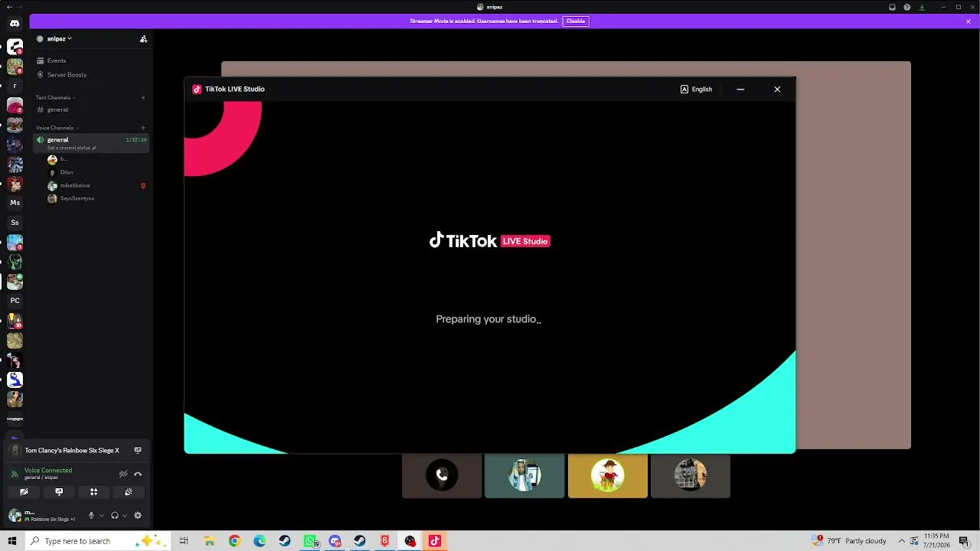Open headphone output options arrow
This screenshot has height=551, width=980.
(125, 516)
